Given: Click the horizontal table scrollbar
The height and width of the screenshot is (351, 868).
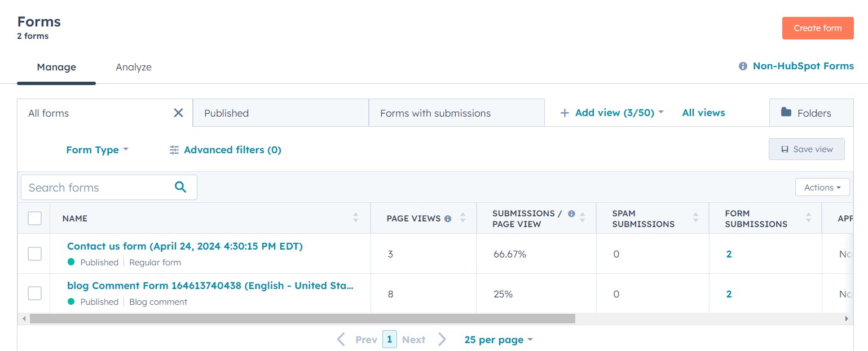Looking at the screenshot, I should (302, 319).
